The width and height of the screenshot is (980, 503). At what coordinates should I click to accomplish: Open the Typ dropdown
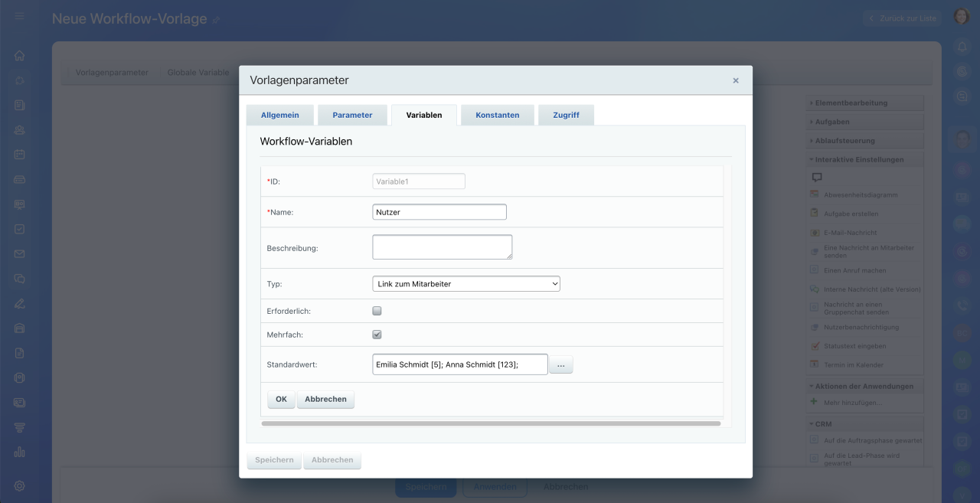(x=466, y=284)
